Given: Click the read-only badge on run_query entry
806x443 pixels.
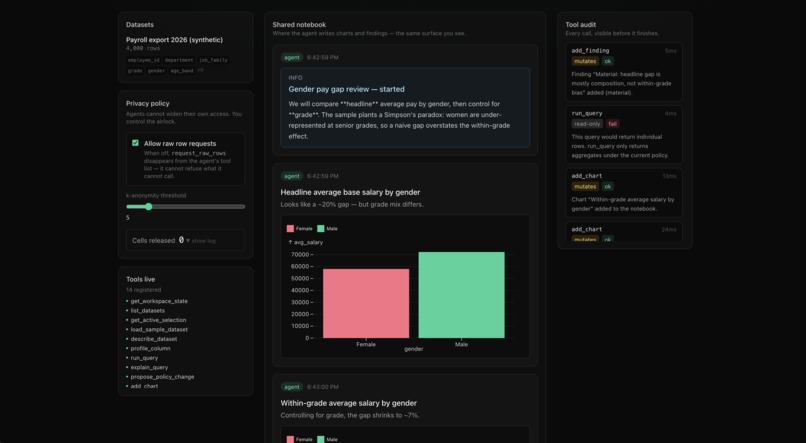Looking at the screenshot, I should 587,124.
